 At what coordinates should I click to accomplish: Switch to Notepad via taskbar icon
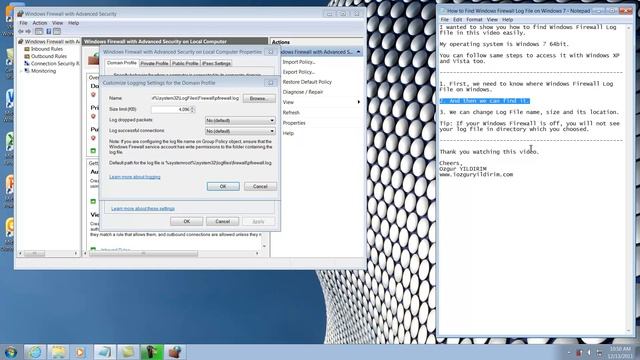click(104, 352)
